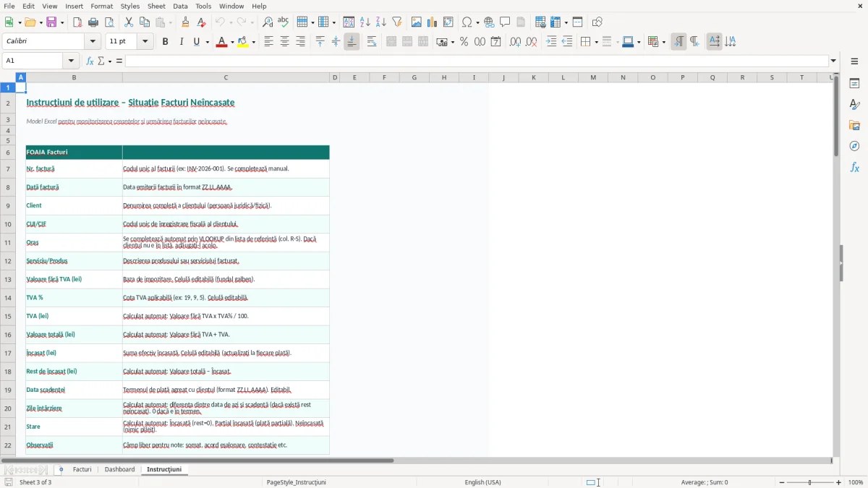The height and width of the screenshot is (488, 868).
Task: Open the Data menu
Action: click(x=181, y=6)
